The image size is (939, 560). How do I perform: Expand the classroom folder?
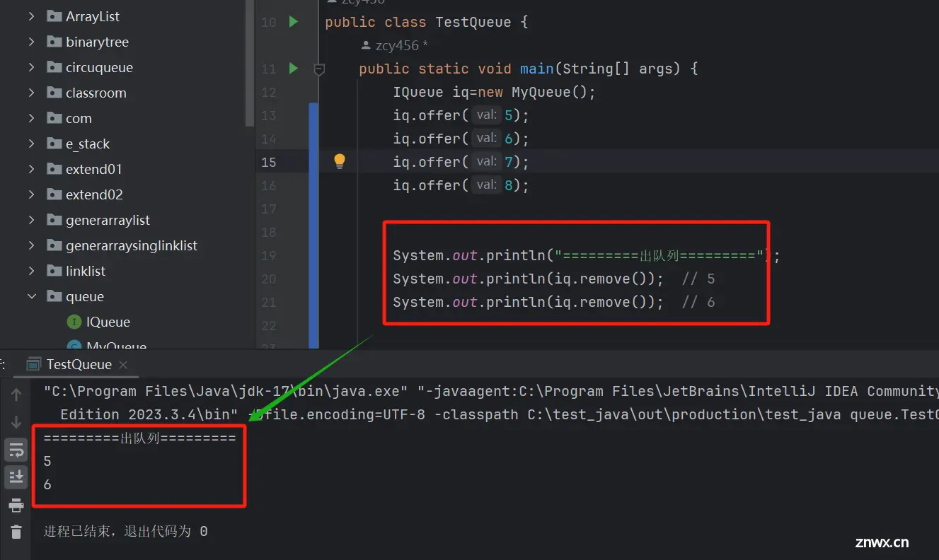click(31, 93)
